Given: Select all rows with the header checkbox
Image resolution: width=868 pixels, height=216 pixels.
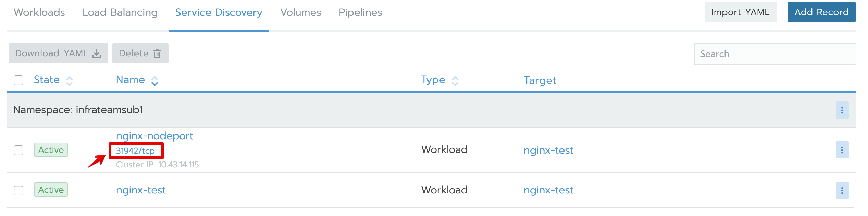Looking at the screenshot, I should click(18, 80).
